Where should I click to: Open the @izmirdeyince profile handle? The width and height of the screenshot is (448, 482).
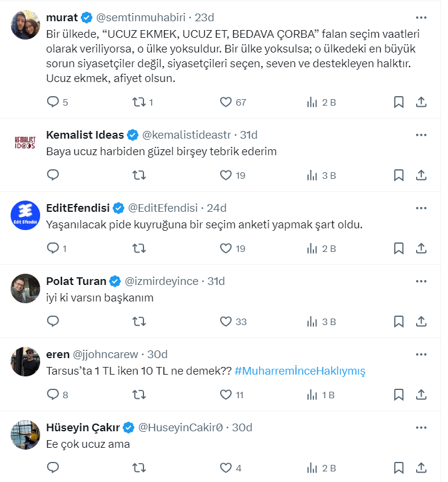pyautogui.click(x=162, y=281)
